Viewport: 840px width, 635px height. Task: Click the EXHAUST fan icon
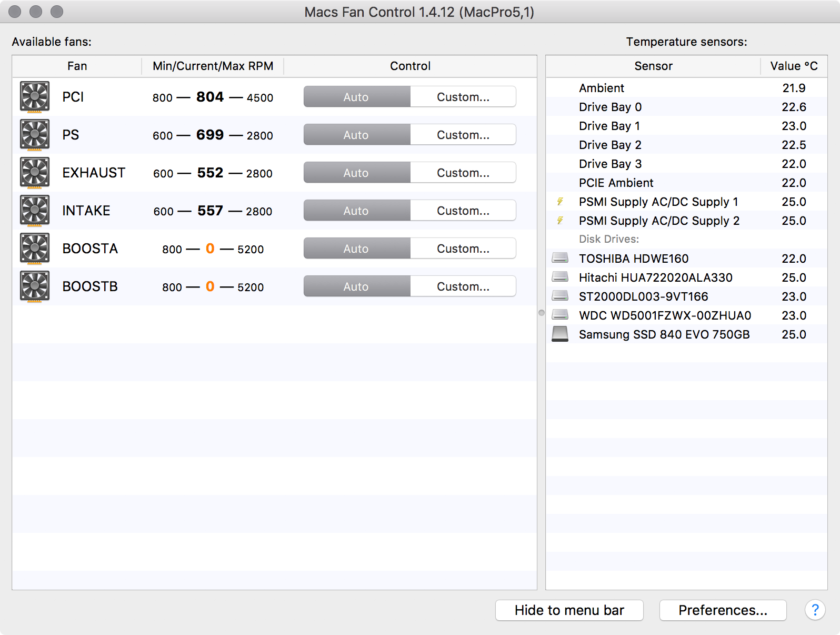point(35,173)
